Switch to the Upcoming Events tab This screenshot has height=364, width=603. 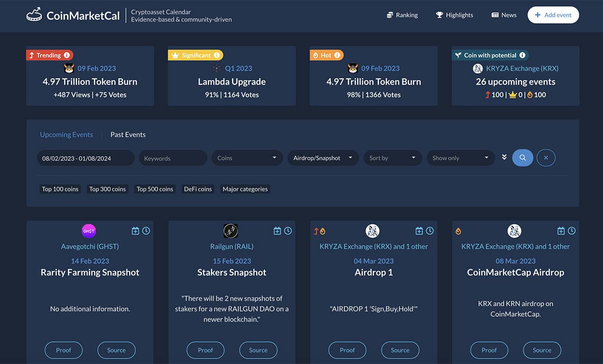[x=66, y=135]
